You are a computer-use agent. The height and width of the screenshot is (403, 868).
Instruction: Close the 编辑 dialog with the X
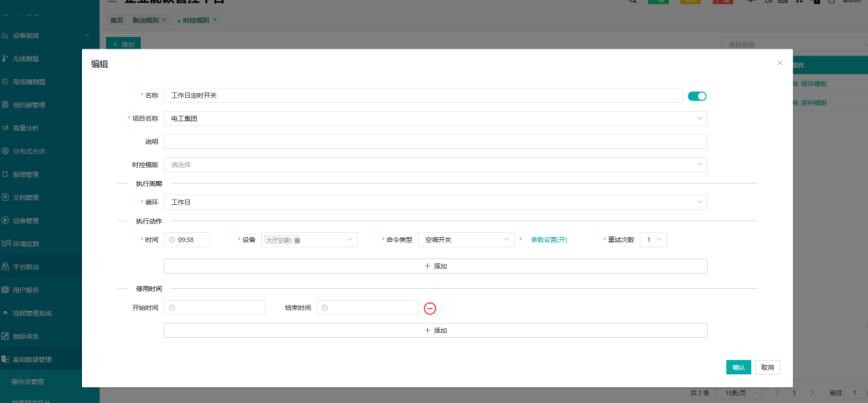(x=780, y=63)
